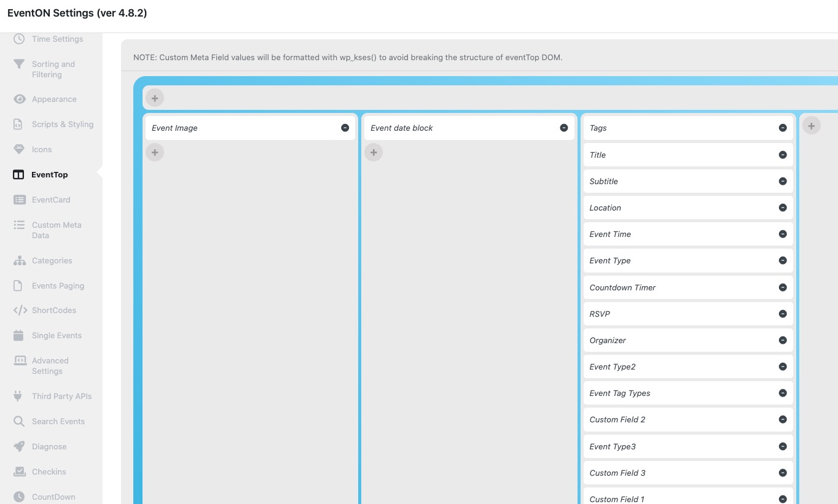The width and height of the screenshot is (838, 504).
Task: Add a new column beside Tags column
Action: [x=812, y=125]
